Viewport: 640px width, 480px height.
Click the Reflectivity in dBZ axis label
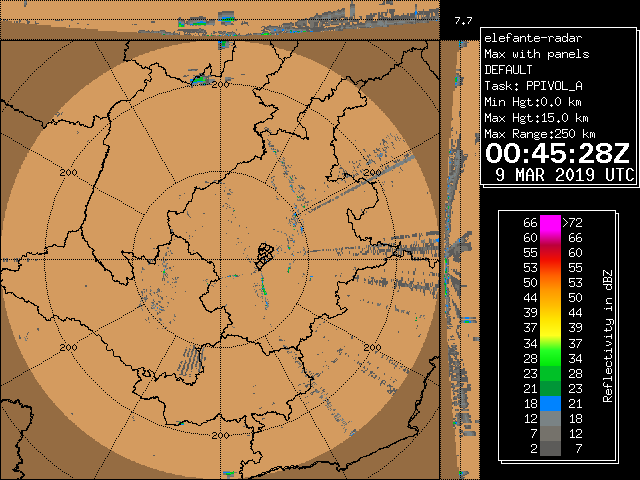coord(607,335)
